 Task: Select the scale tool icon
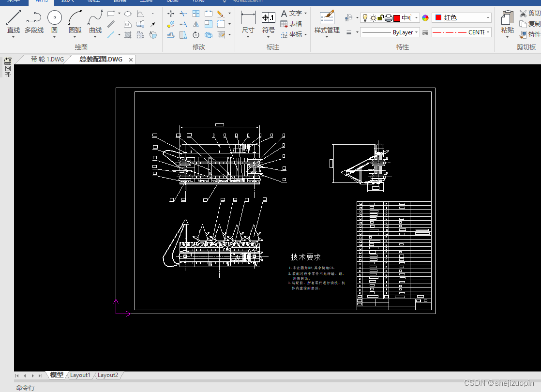tap(209, 24)
